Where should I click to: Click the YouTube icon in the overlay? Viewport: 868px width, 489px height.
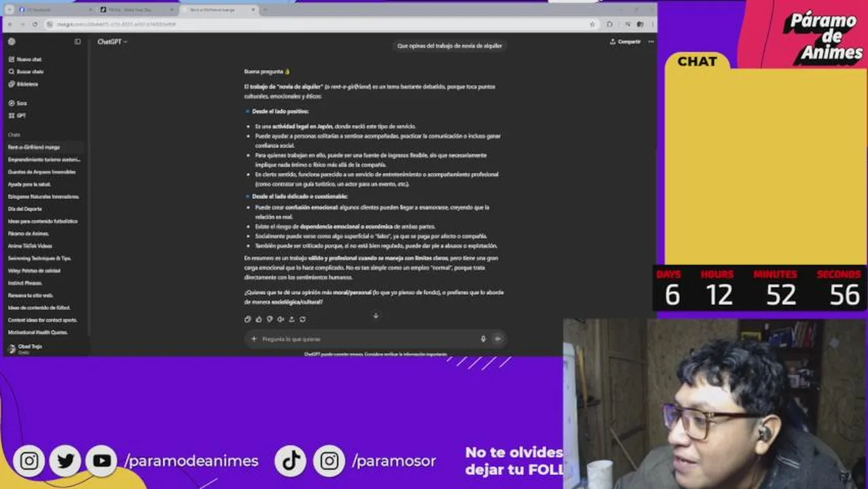point(102,461)
